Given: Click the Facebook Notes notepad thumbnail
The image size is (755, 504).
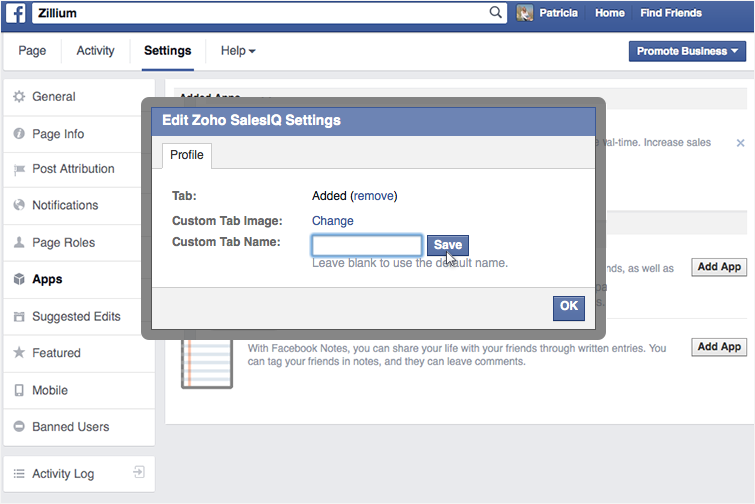Looking at the screenshot, I should point(207,363).
